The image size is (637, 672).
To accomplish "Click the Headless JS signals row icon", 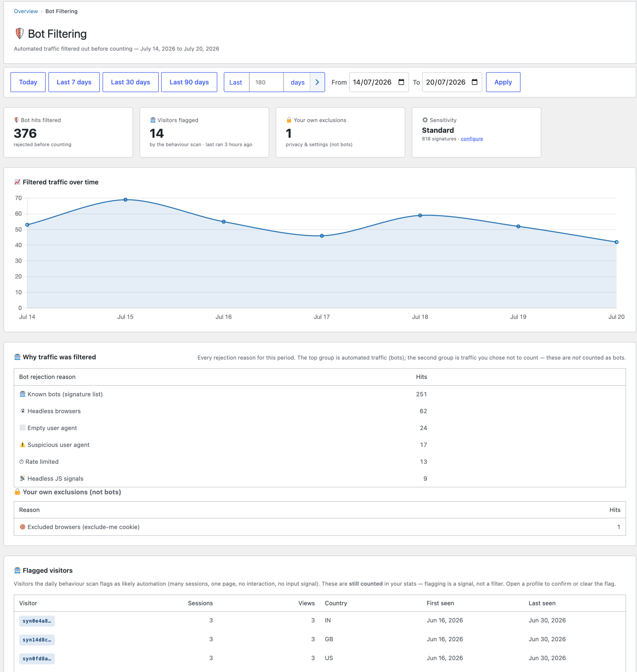I will tap(22, 478).
